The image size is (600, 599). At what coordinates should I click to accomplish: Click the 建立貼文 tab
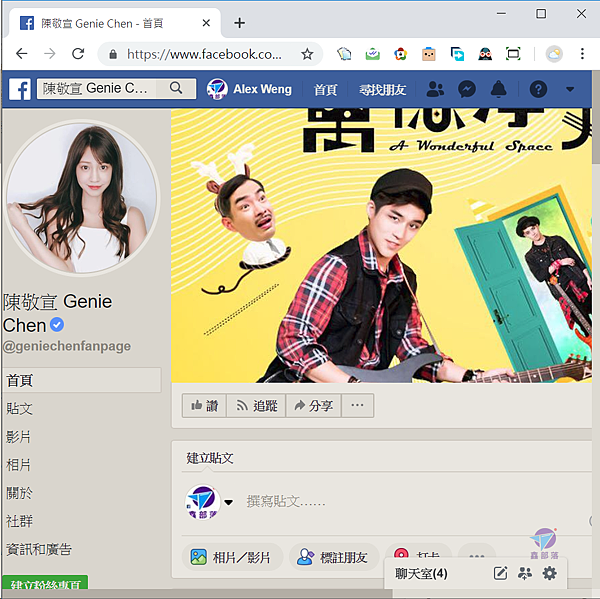pos(210,458)
